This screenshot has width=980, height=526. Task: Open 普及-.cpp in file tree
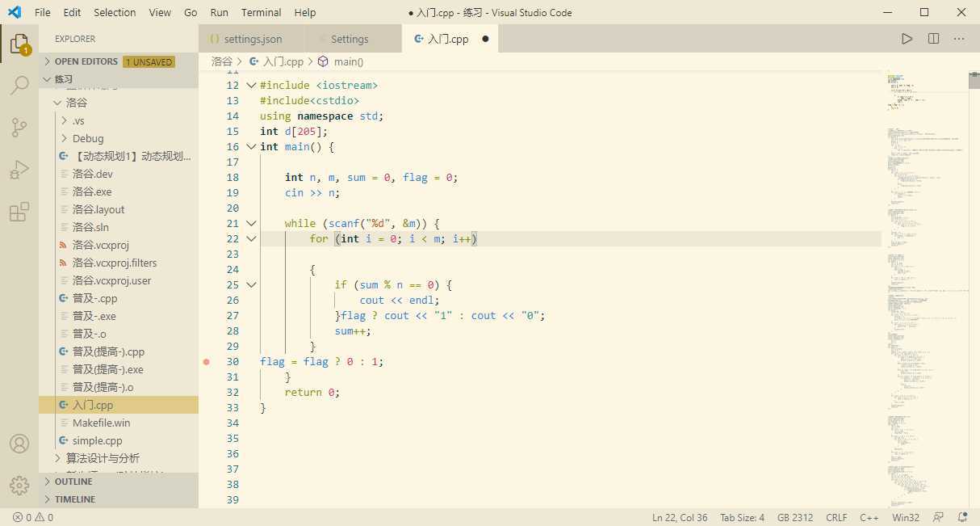tap(118, 298)
